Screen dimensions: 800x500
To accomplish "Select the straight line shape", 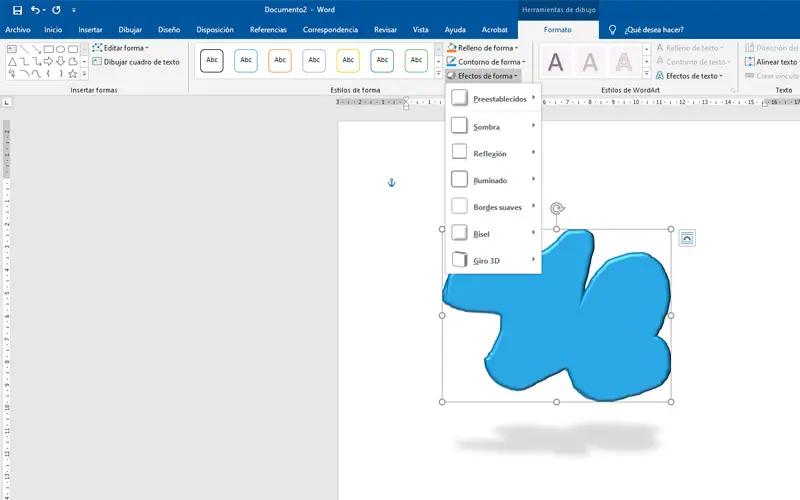I will (x=24, y=49).
